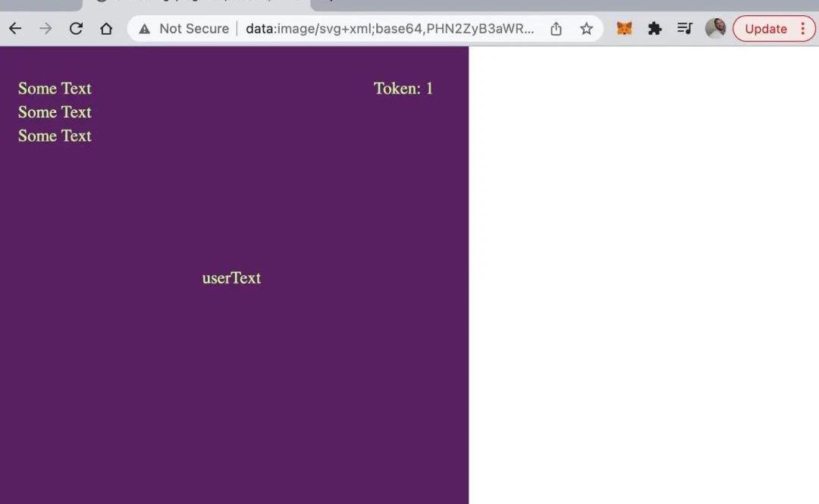Image resolution: width=819 pixels, height=504 pixels.
Task: Click the userText label in the SVG
Action: tap(231, 278)
